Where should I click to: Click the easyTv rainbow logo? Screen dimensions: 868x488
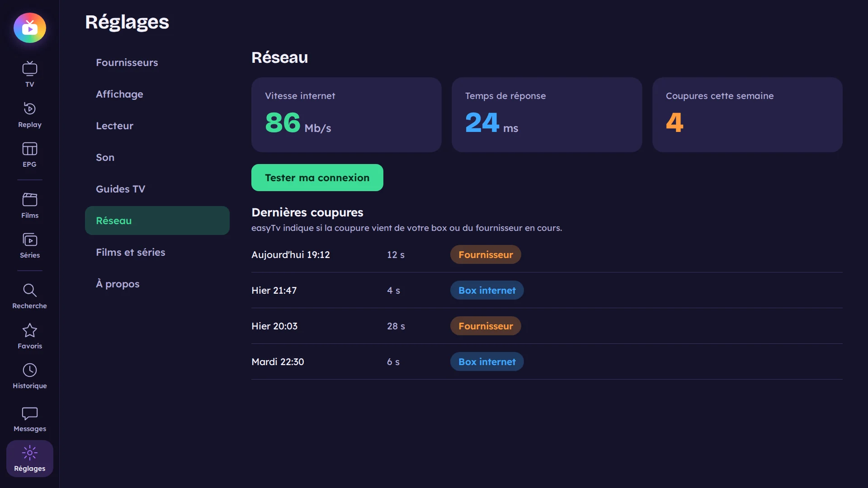(x=30, y=28)
